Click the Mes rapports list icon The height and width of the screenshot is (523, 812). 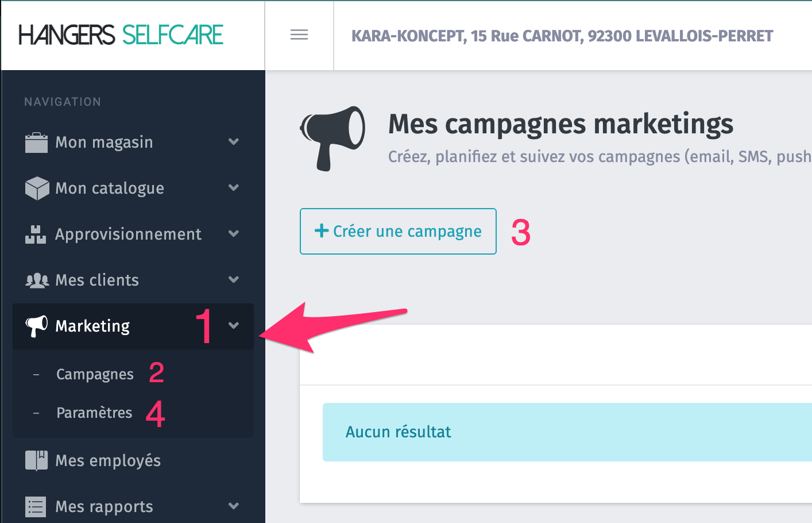click(36, 507)
